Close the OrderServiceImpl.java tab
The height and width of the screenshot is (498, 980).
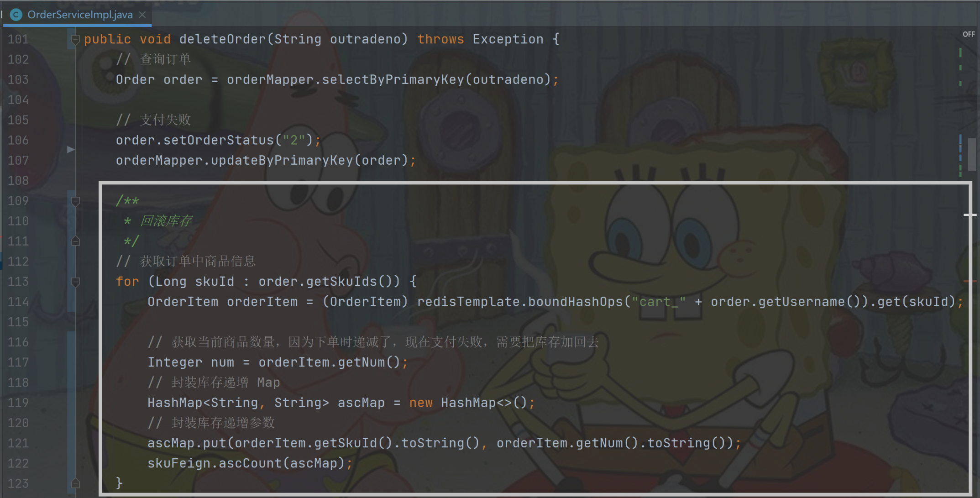coord(142,15)
